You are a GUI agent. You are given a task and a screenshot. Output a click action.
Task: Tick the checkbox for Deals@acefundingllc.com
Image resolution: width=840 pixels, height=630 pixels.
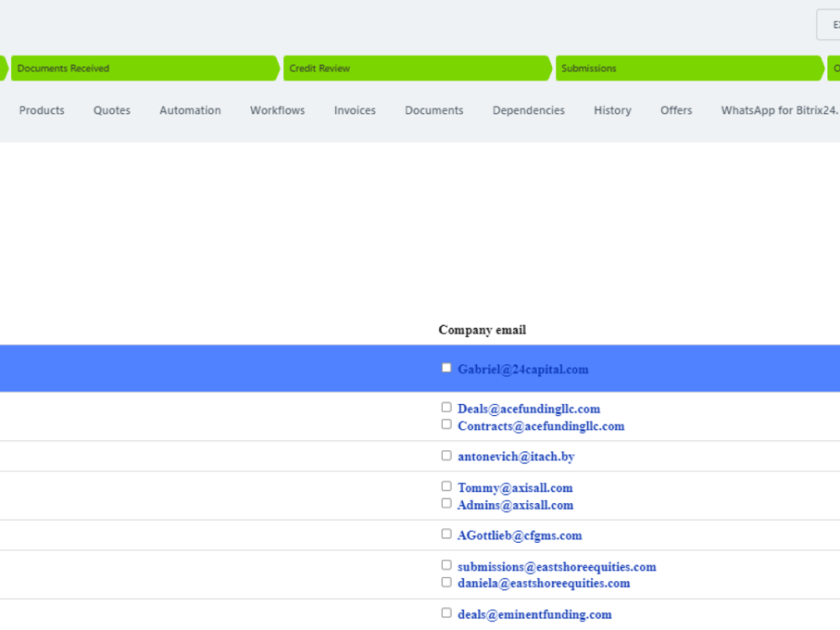(x=446, y=407)
